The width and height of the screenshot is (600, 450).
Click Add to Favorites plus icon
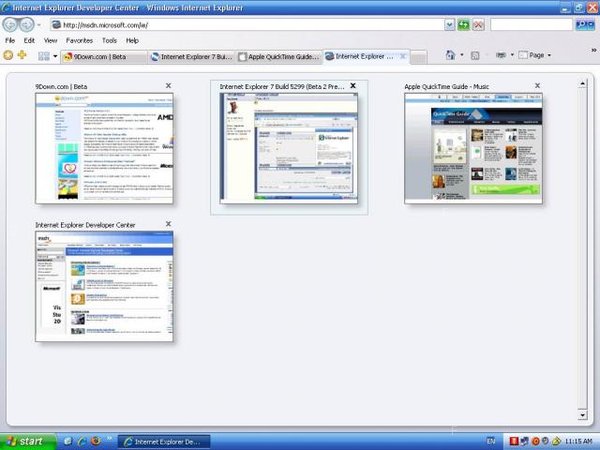22,55
